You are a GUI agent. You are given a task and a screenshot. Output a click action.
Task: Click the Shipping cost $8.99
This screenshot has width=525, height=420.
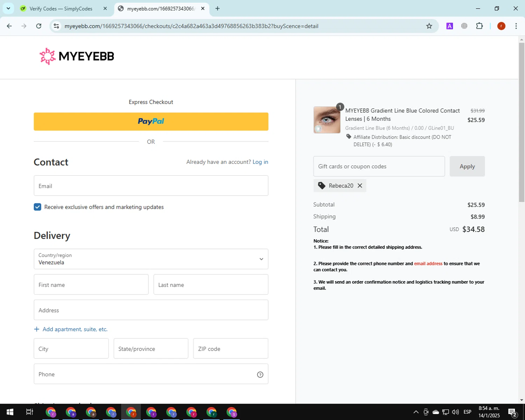pos(478,217)
